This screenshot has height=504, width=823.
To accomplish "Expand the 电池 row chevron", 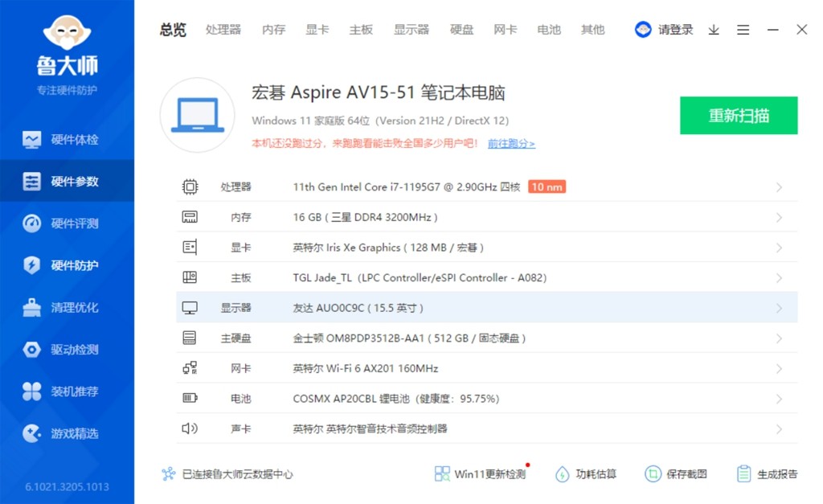I will pyautogui.click(x=779, y=399).
